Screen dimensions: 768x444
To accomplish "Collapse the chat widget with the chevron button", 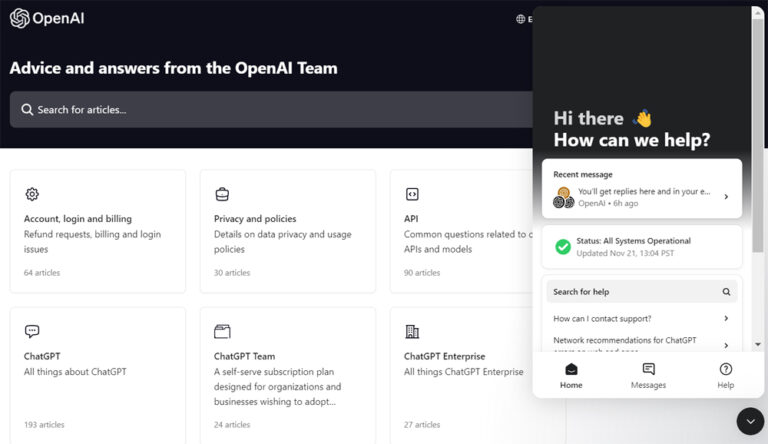I will (x=750, y=421).
